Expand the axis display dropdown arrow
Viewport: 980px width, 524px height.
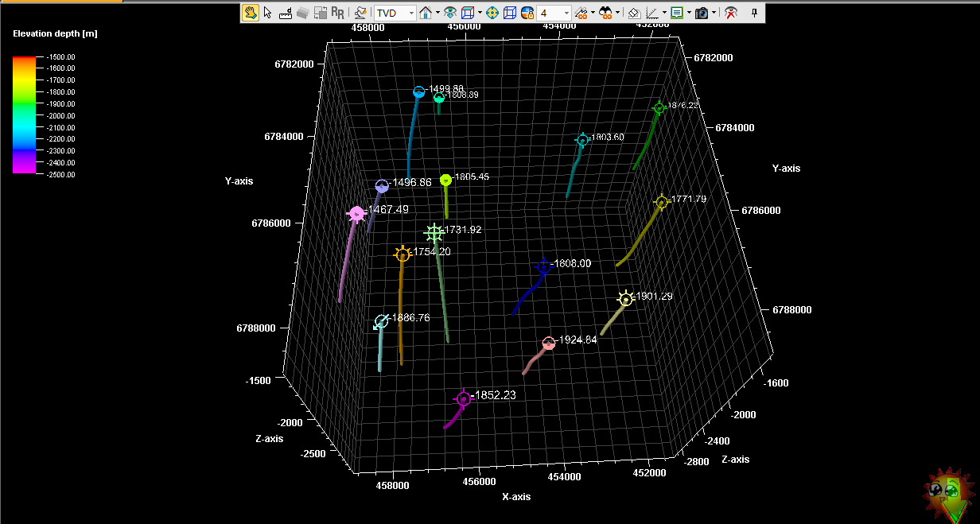(x=664, y=13)
